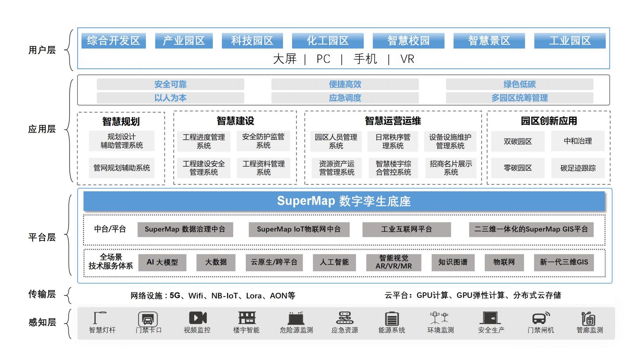Click the 工业互联网平台 box
644x362 pixels.
(406, 229)
